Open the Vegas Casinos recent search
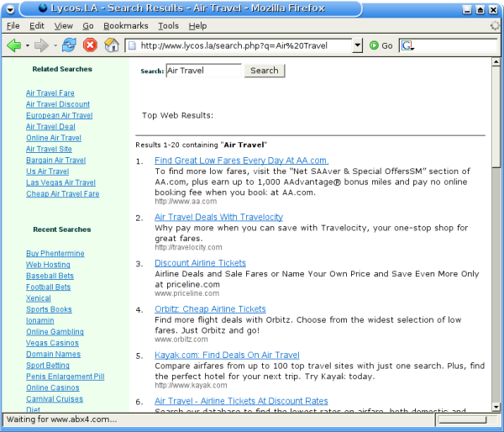This screenshot has width=504, height=432. click(x=52, y=343)
